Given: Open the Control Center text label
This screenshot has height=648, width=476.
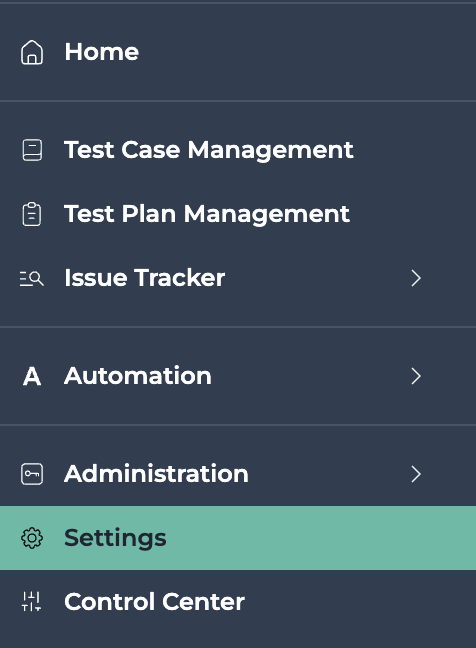Looking at the screenshot, I should click(x=155, y=602).
